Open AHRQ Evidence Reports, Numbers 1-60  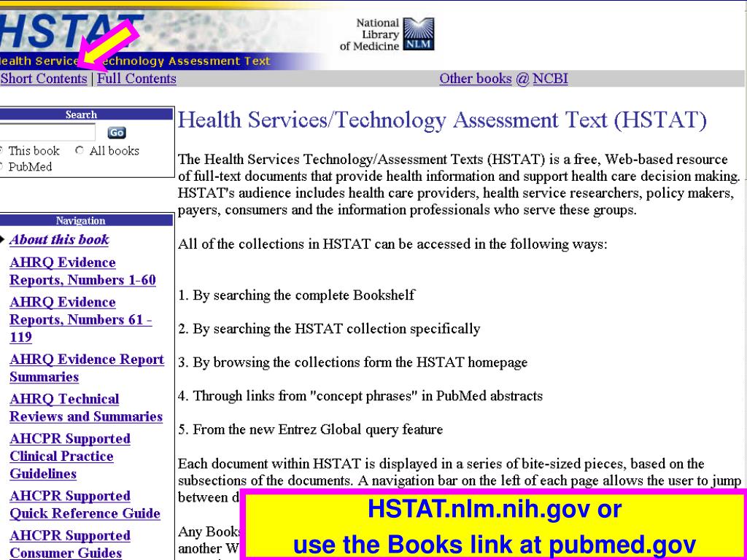(82, 271)
